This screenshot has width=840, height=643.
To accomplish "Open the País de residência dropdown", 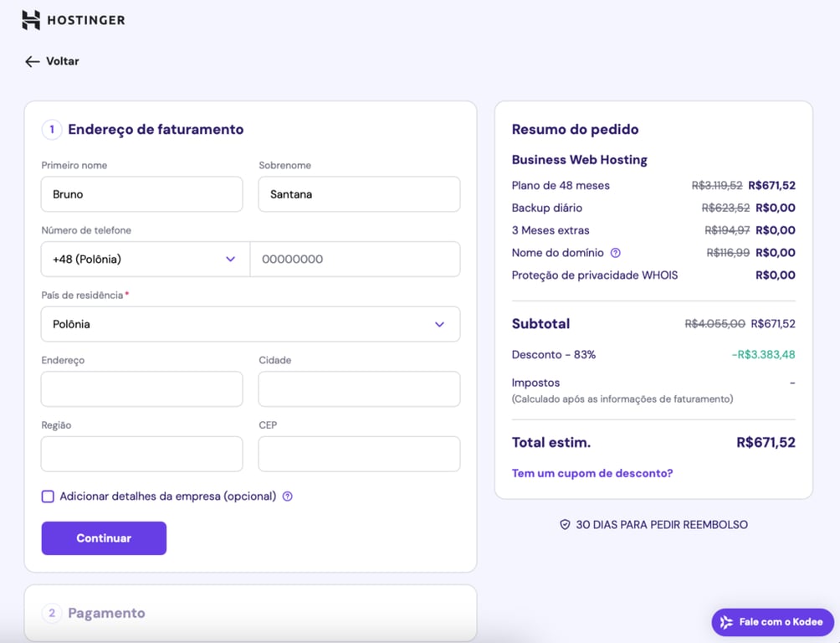I will click(x=250, y=324).
